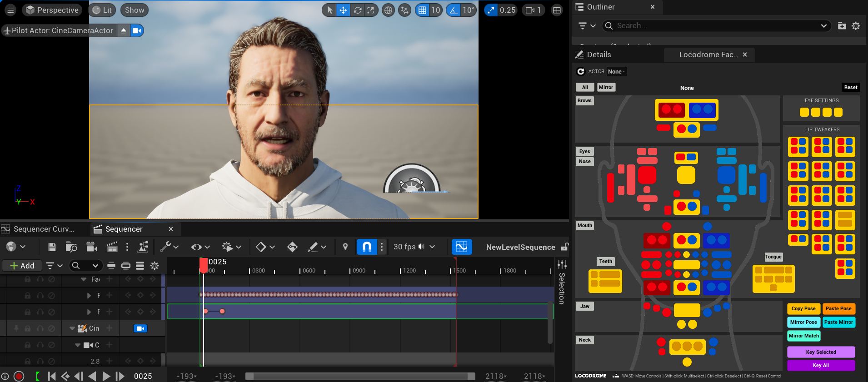Click the Add track button
The width and height of the screenshot is (868, 382).
point(22,266)
